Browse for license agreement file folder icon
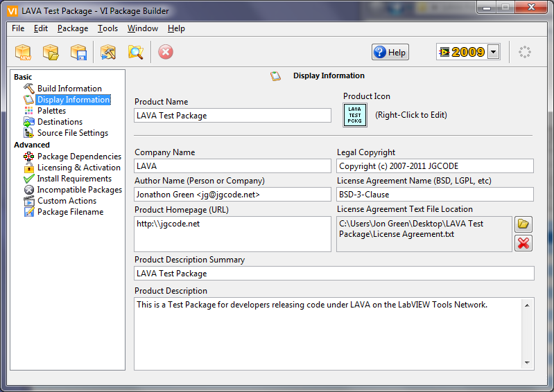 [523, 224]
